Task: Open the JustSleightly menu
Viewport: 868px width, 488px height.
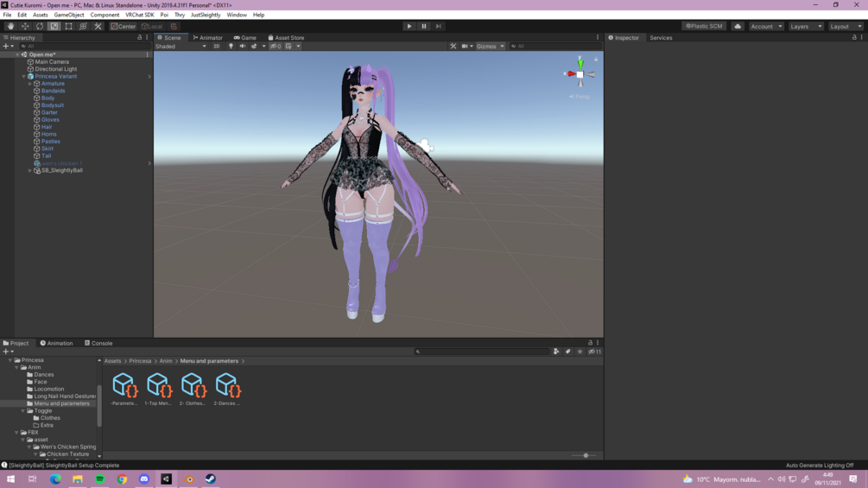Action: [x=206, y=15]
